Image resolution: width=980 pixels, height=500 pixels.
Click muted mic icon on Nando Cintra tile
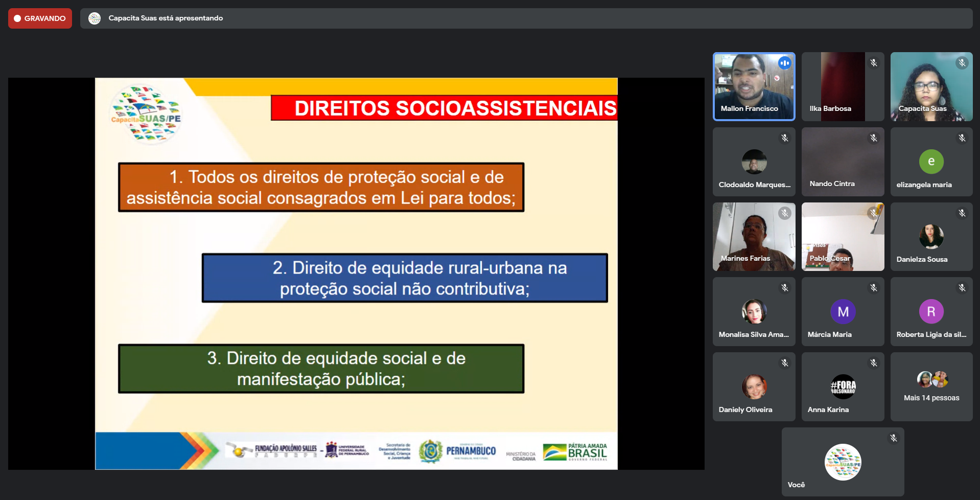(874, 138)
